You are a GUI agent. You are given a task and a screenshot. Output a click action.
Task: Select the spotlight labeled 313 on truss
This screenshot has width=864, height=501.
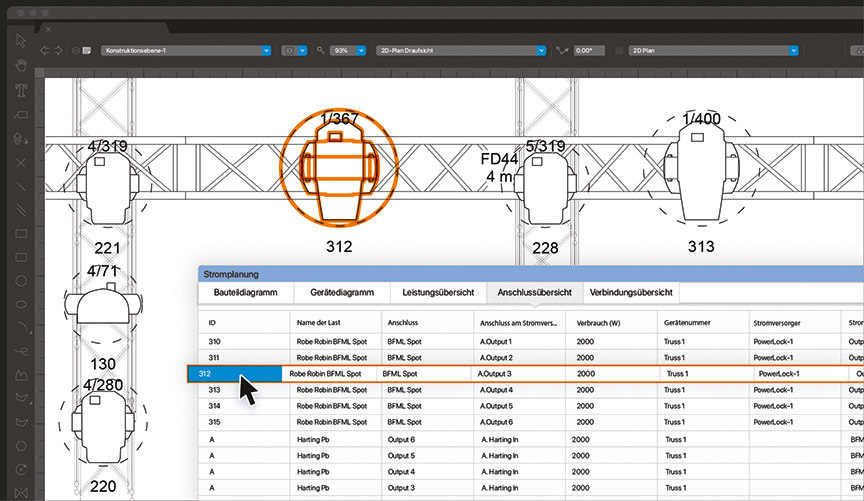coord(701,170)
